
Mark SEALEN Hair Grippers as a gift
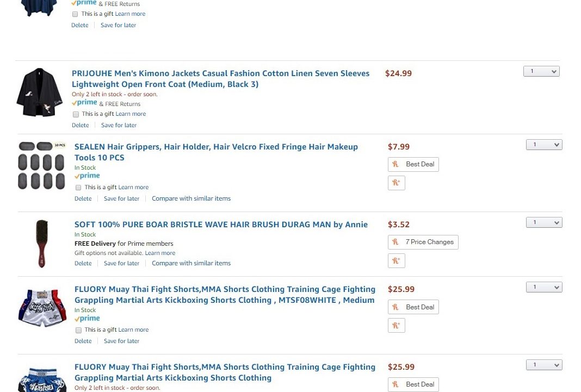point(78,188)
